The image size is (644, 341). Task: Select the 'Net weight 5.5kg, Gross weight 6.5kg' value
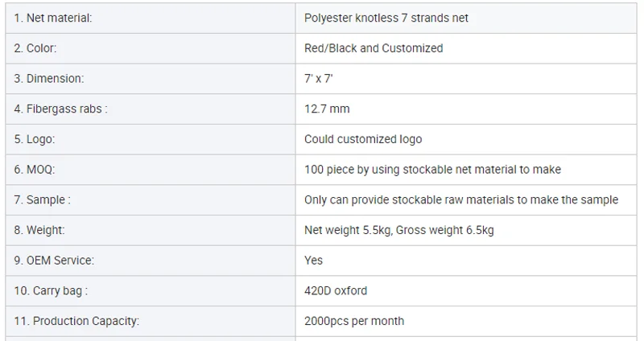click(399, 230)
